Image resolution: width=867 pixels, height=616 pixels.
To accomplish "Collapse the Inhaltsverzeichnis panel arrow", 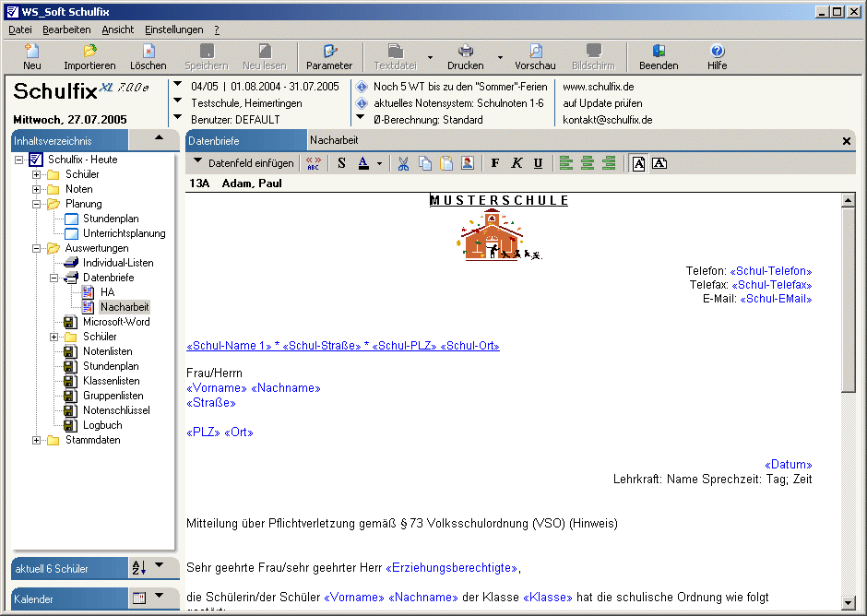I will tap(159, 137).
